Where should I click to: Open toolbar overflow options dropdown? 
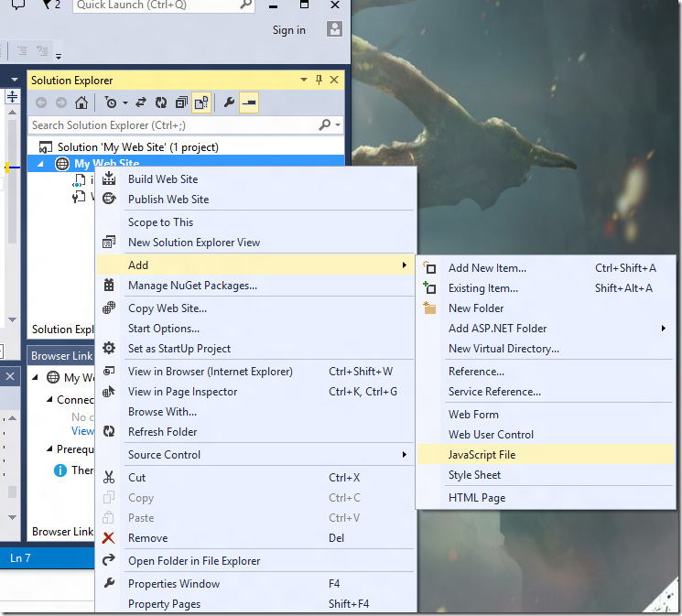click(x=59, y=56)
